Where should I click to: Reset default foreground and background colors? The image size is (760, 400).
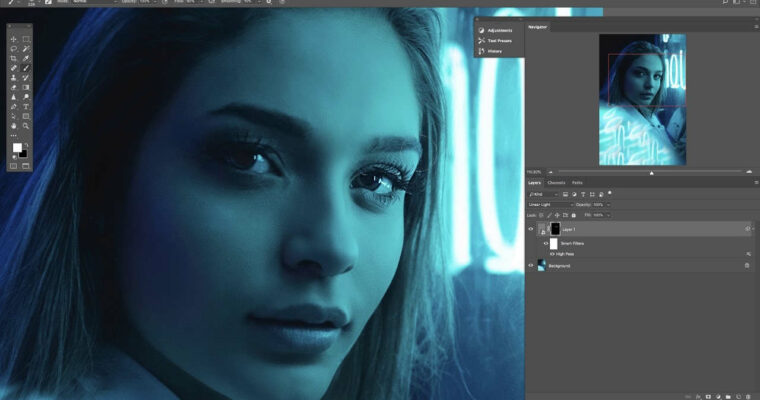coord(14,157)
